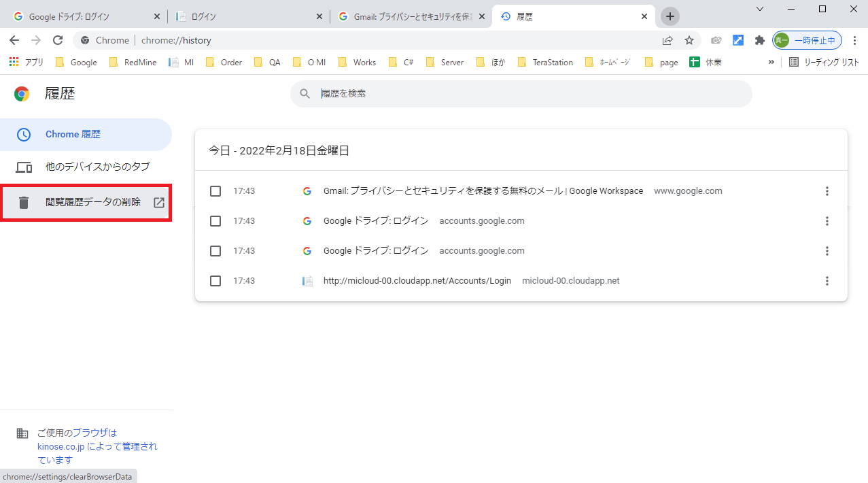The width and height of the screenshot is (868, 483).
Task: Click the bookmark star icon
Action: tap(689, 40)
